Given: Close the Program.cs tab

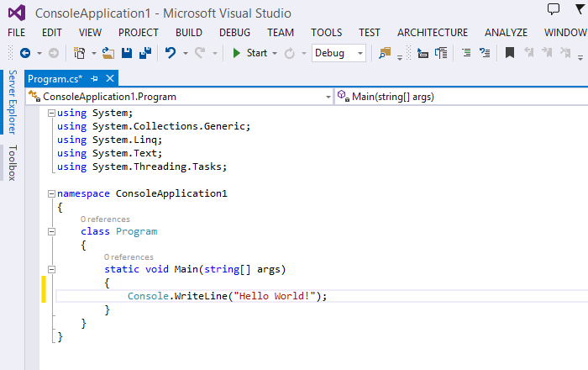Looking at the screenshot, I should pyautogui.click(x=110, y=78).
